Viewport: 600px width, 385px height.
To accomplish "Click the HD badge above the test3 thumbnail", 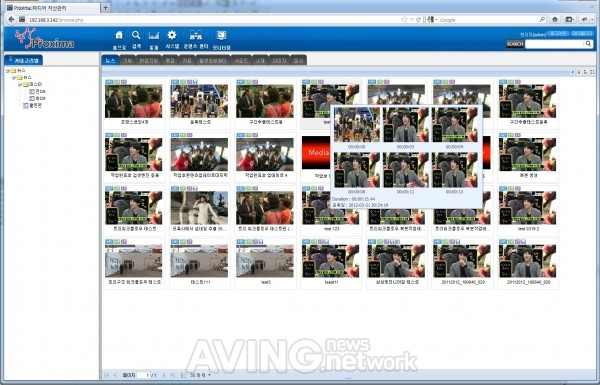I will tap(240, 242).
